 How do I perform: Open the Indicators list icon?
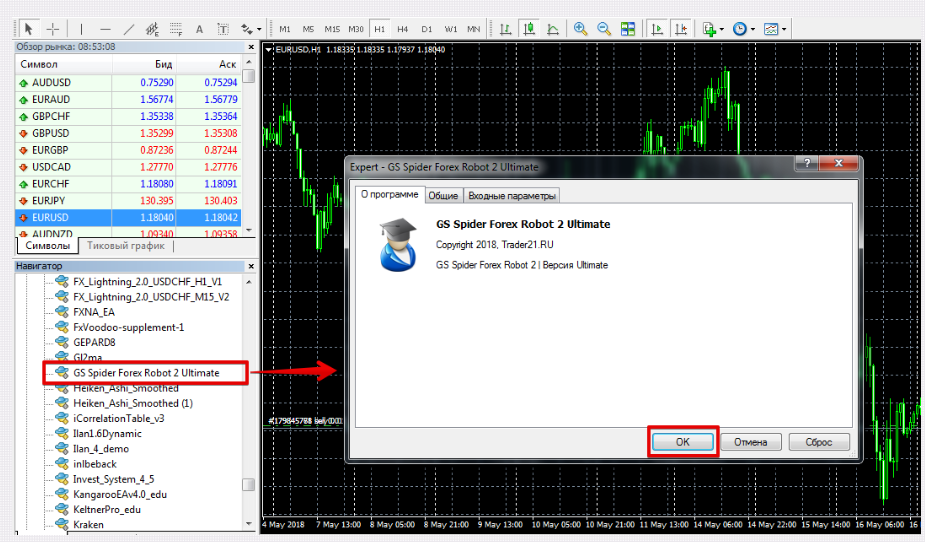(x=709, y=29)
